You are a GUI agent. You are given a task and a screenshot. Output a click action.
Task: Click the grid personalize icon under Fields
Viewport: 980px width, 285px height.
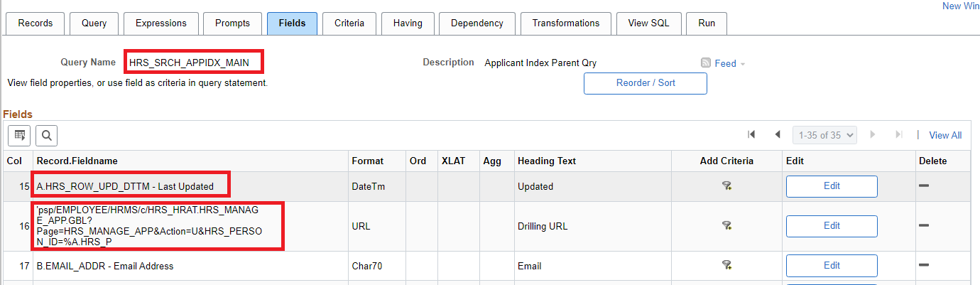click(x=20, y=135)
